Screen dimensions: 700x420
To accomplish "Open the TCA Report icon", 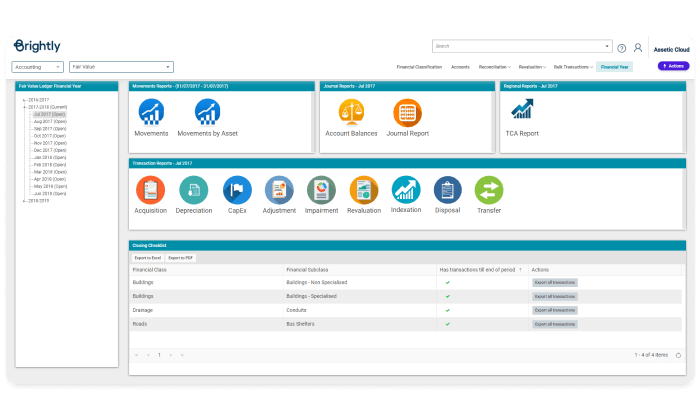I will (x=521, y=111).
